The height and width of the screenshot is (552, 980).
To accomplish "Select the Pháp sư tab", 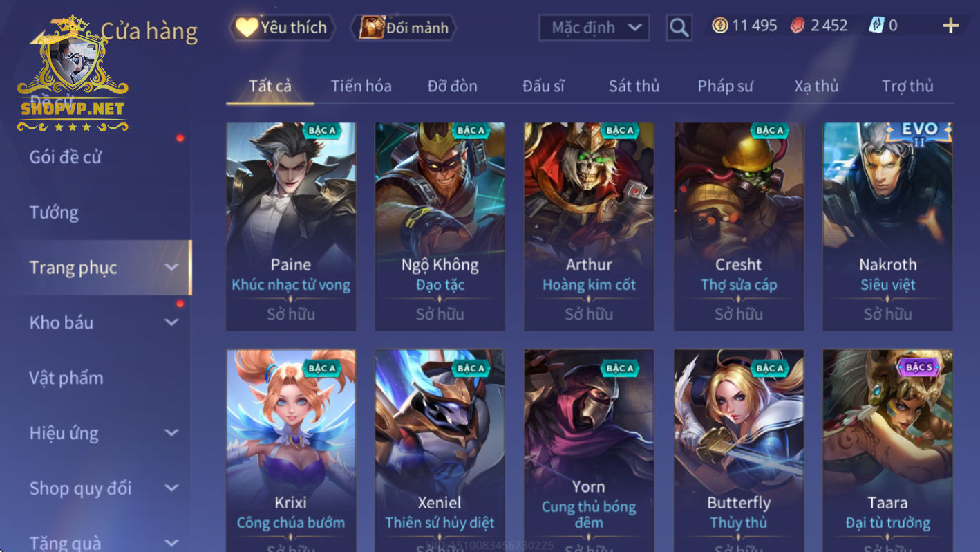I will coord(725,86).
